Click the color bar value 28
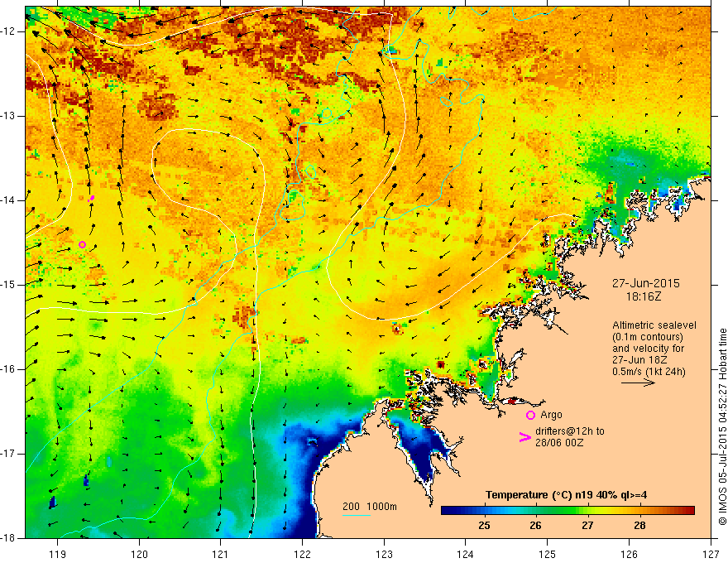 click(639, 526)
